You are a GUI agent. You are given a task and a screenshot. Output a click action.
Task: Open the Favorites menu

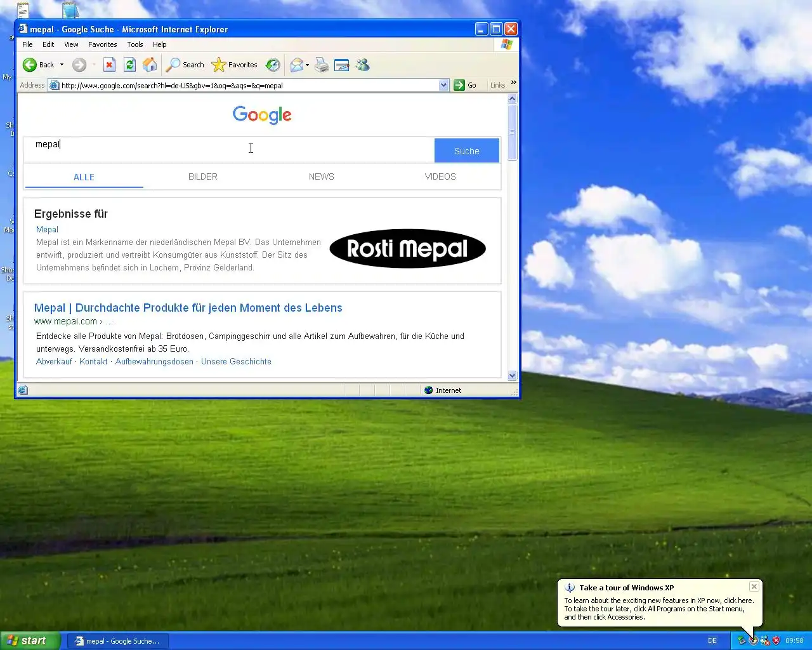[103, 44]
